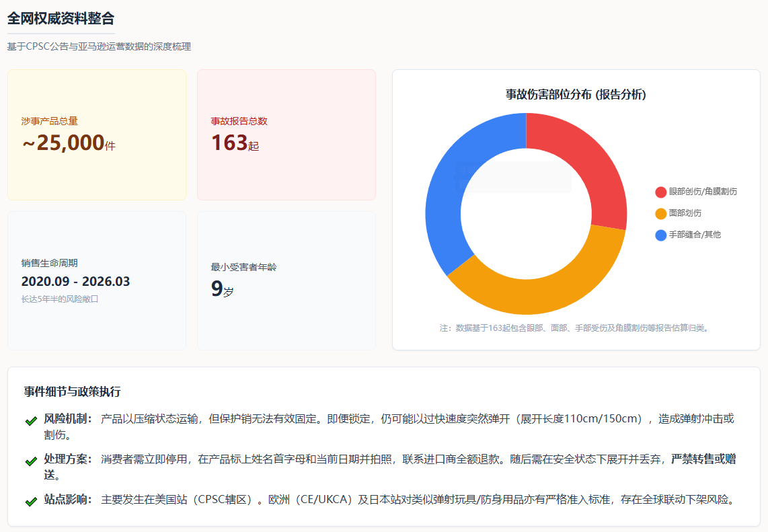Click the bold 风险机制 label text
The width and height of the screenshot is (768, 532).
coord(68,419)
